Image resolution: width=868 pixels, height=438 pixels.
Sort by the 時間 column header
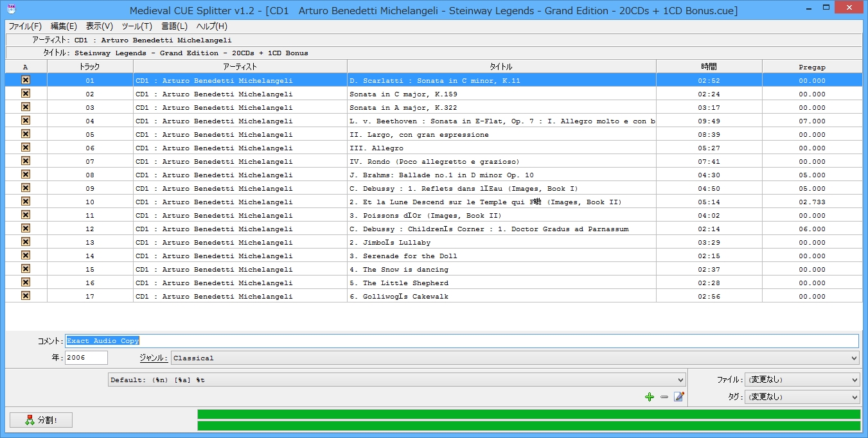pyautogui.click(x=709, y=67)
